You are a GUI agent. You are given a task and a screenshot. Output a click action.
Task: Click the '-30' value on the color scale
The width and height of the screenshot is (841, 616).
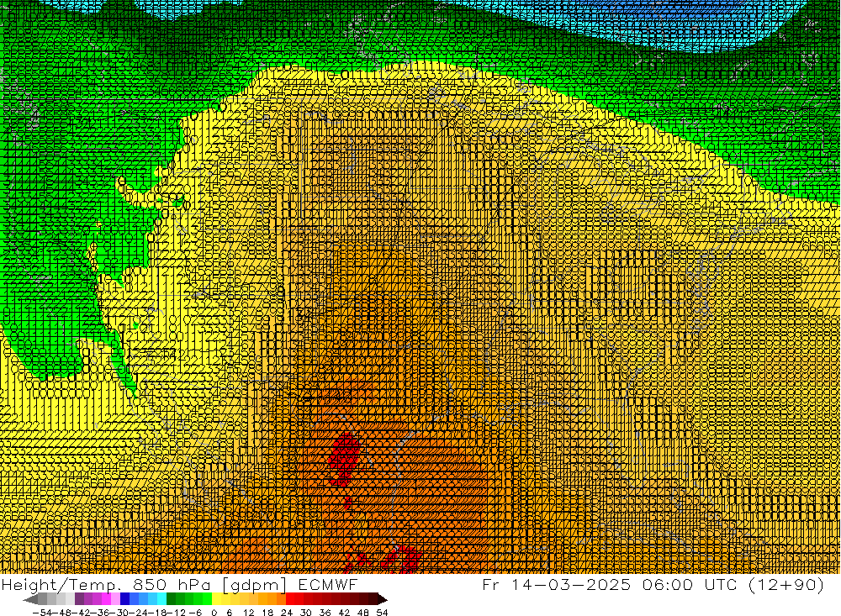(119, 613)
